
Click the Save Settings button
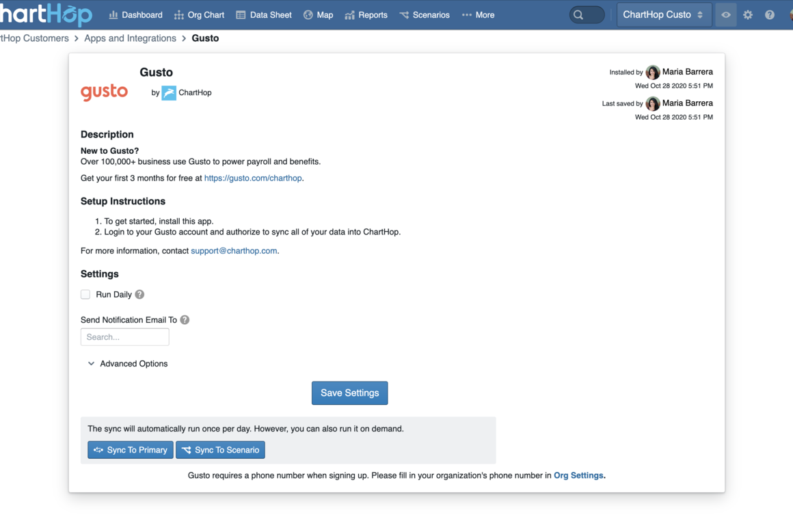click(349, 393)
